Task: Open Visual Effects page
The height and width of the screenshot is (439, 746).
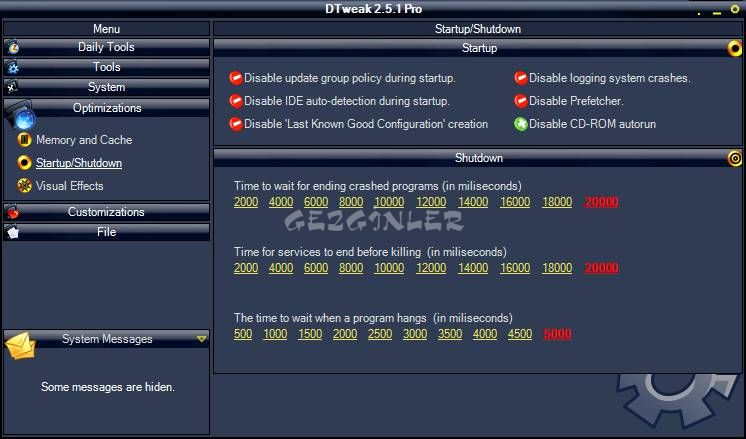Action: coord(69,185)
